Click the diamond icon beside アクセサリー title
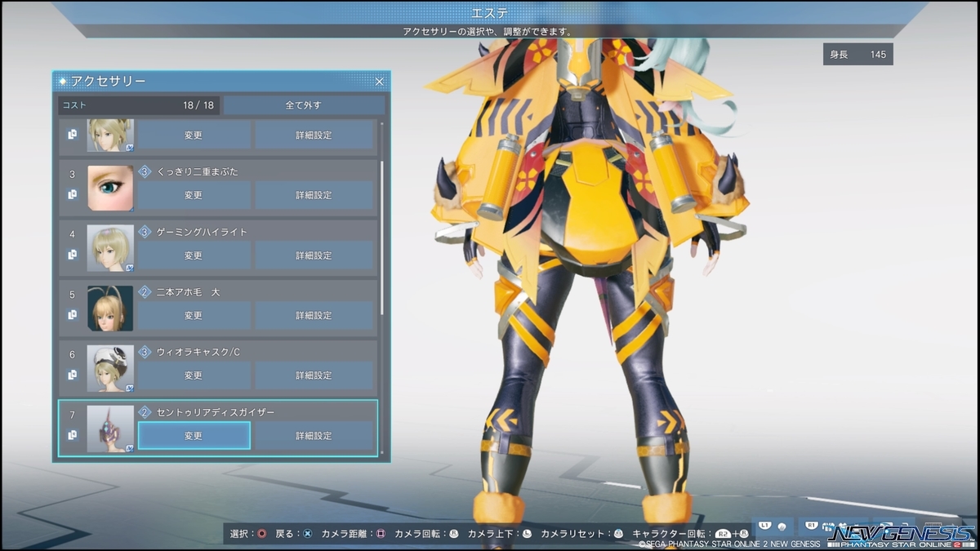This screenshot has width=980, height=551. (x=63, y=81)
